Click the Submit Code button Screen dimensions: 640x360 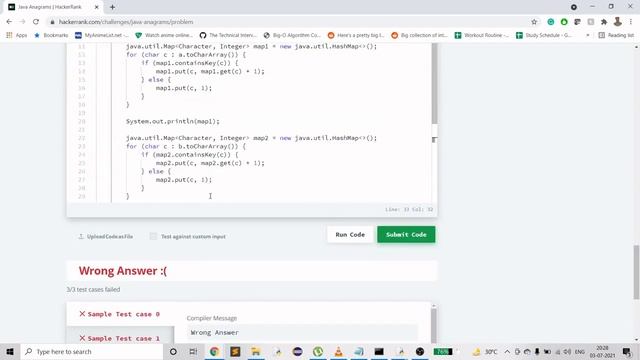406,235
